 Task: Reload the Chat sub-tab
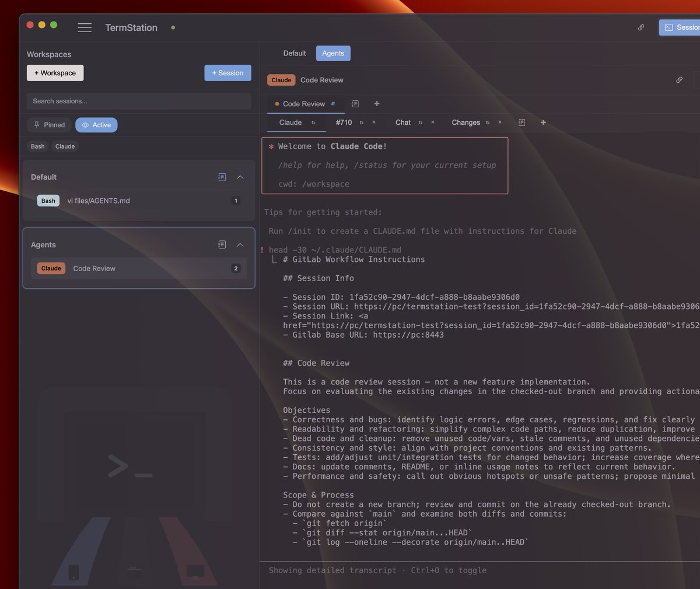pyautogui.click(x=421, y=122)
